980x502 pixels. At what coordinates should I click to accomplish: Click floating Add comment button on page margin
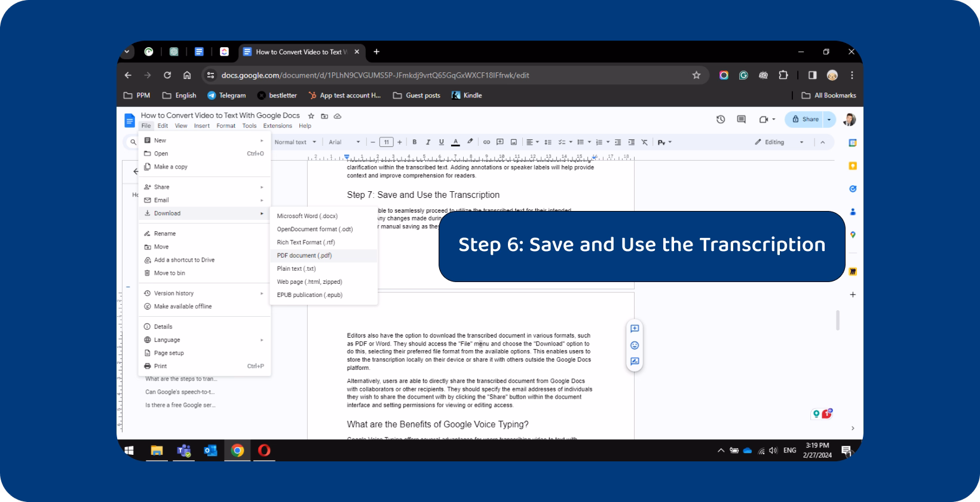pos(635,329)
